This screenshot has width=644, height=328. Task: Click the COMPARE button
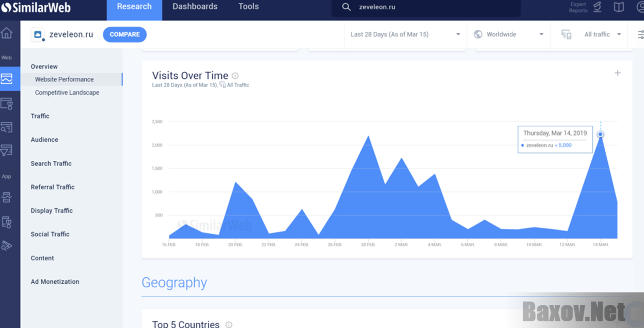[124, 35]
